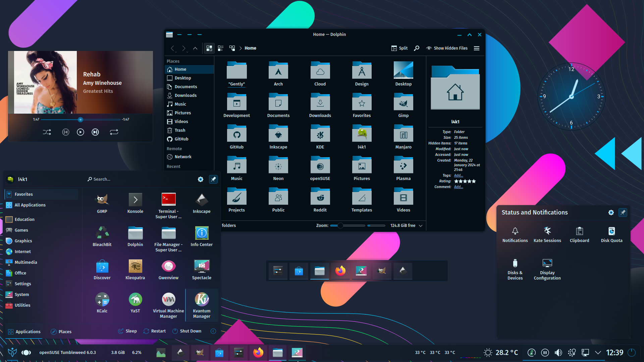Image resolution: width=644 pixels, height=362 pixels.
Task: Adjust the Dolphin zoom slider
Action: pos(347,226)
